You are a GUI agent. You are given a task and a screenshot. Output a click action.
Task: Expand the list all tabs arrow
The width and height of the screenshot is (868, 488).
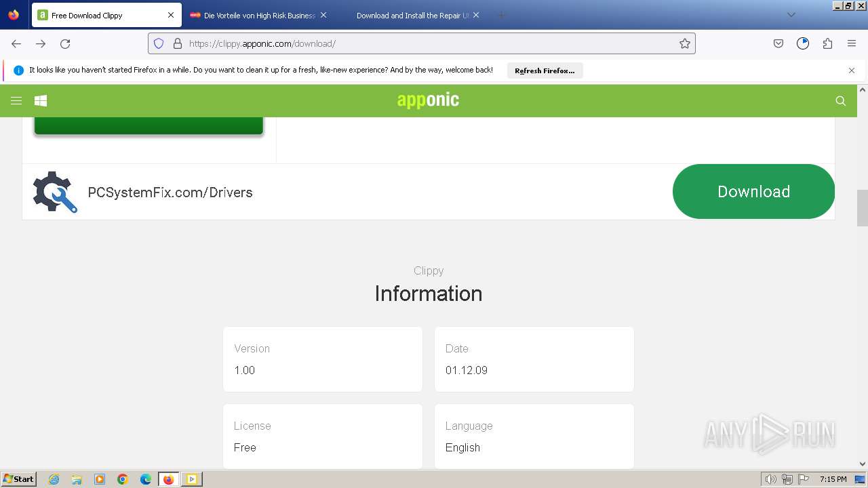791,15
